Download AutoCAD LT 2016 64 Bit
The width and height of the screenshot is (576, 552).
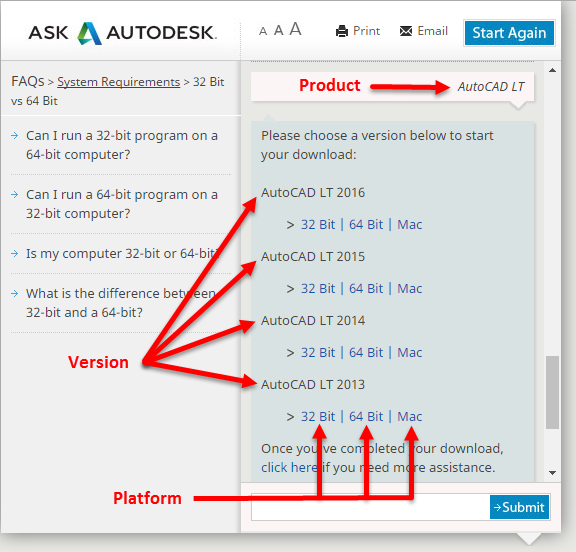[x=366, y=224]
